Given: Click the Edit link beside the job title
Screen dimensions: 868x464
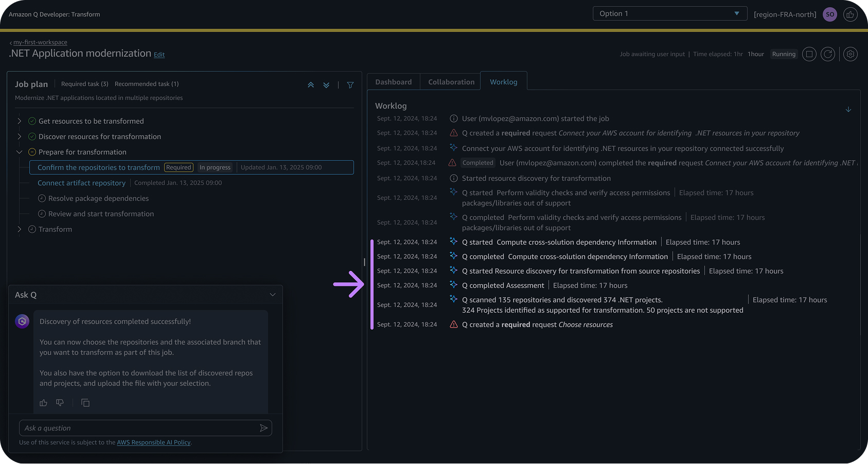Looking at the screenshot, I should point(160,55).
